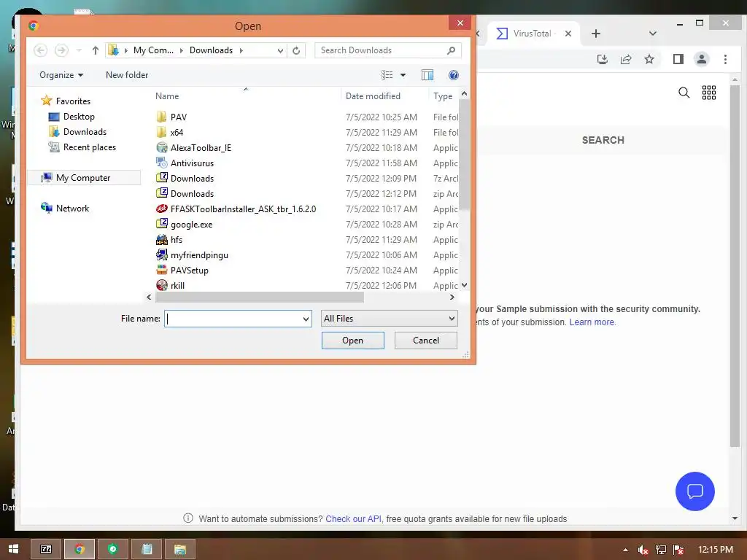
Task: Click VirusTotal search magnifier icon
Action: click(684, 93)
